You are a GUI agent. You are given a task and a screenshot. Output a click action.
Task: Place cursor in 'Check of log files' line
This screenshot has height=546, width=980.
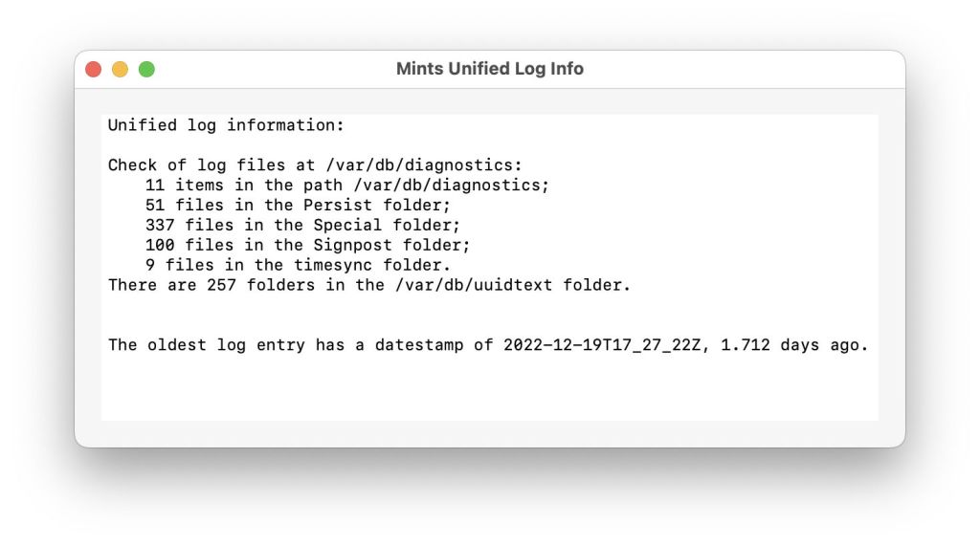315,165
